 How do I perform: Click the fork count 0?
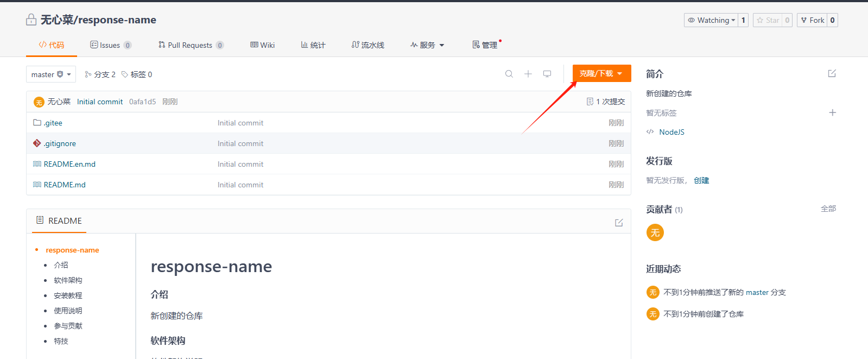832,20
